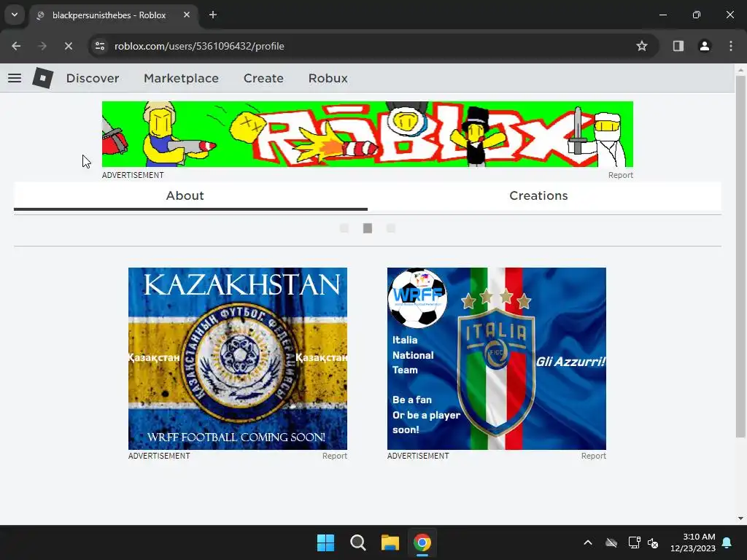Go back using the browser back arrow

(x=16, y=46)
